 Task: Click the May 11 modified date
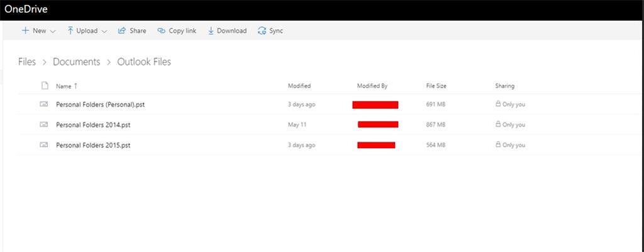(x=297, y=125)
